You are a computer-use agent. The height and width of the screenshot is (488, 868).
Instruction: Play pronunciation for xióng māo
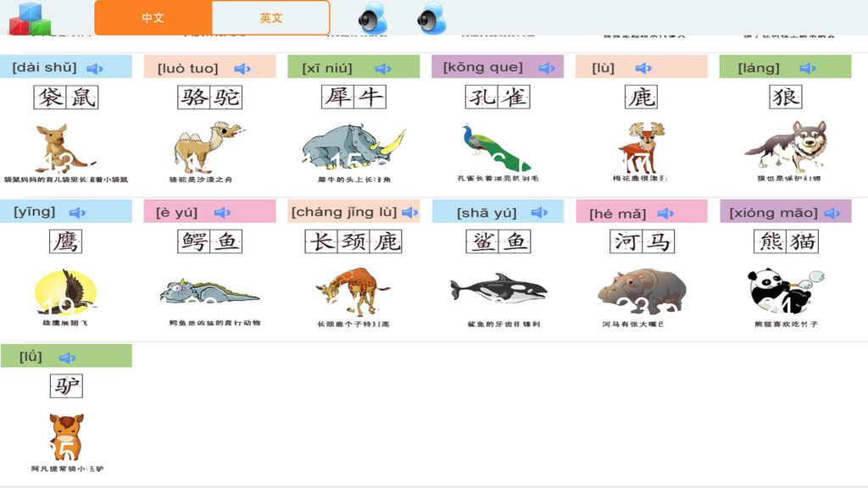pos(832,213)
